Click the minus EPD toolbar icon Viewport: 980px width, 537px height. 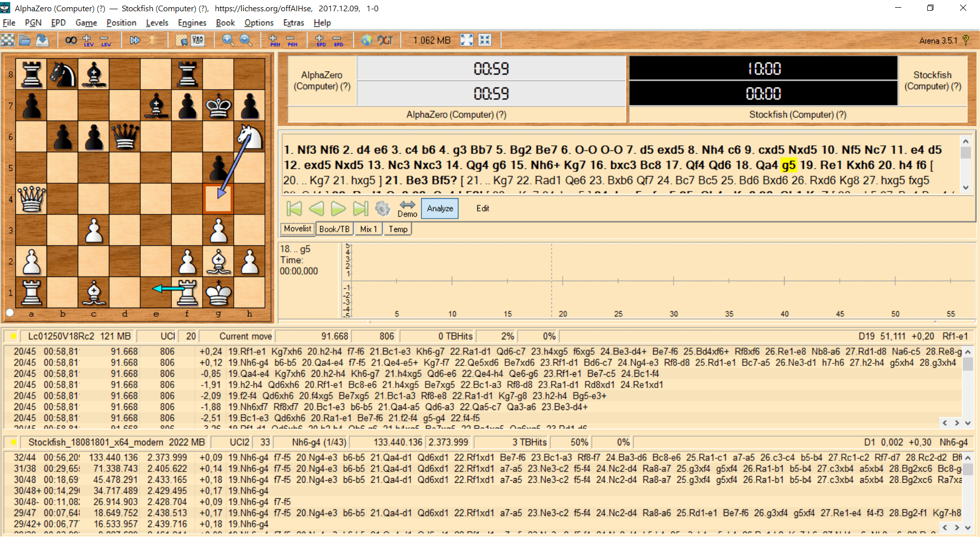point(338,40)
